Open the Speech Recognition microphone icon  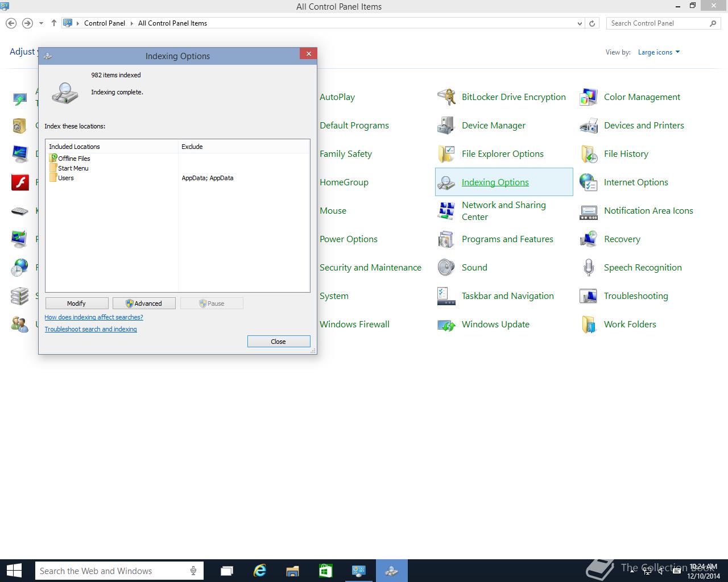(x=589, y=268)
